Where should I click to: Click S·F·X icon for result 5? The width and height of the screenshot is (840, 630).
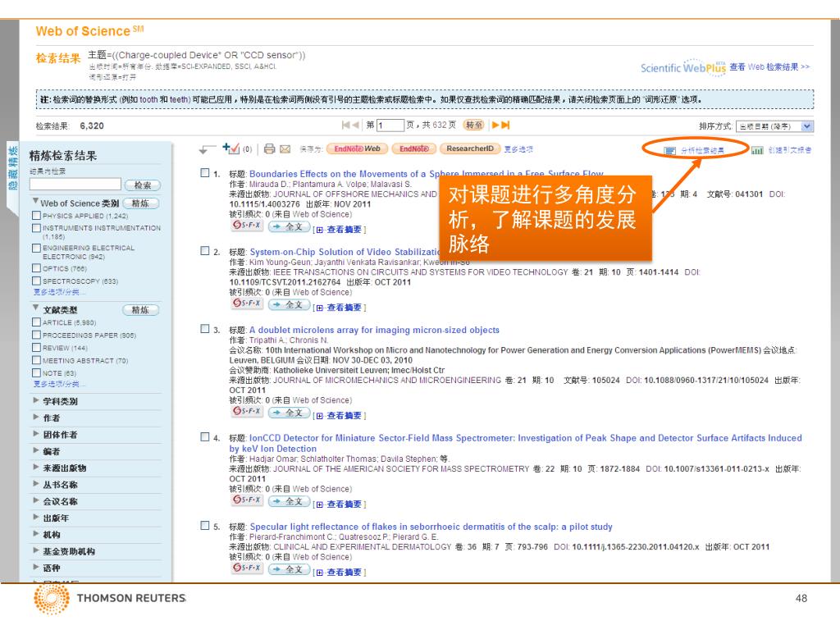[247, 568]
